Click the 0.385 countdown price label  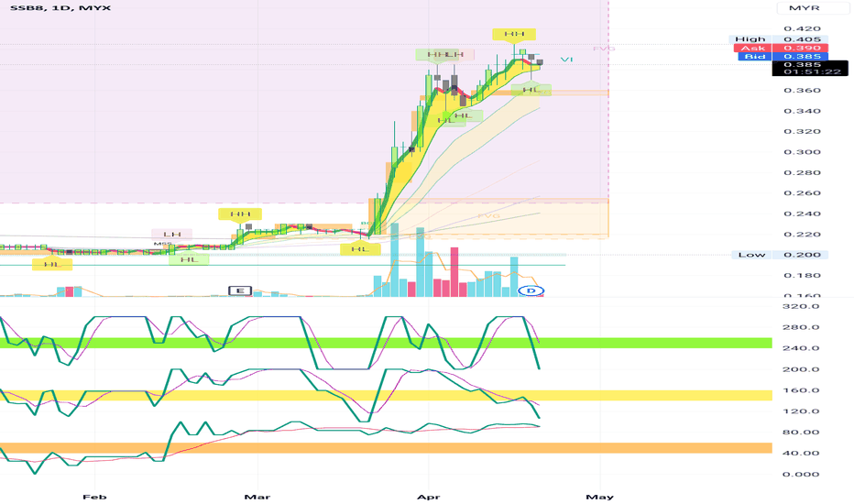pyautogui.click(x=810, y=68)
